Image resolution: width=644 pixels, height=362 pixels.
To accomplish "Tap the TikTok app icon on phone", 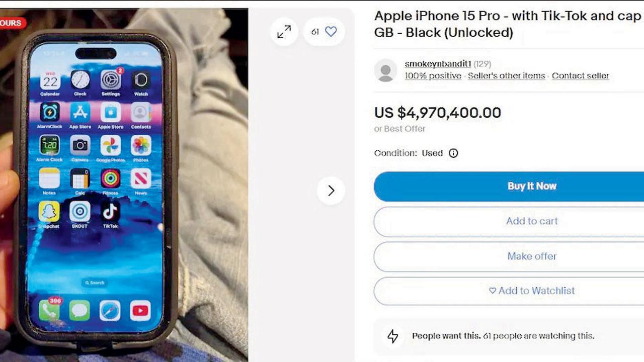I will (x=110, y=212).
